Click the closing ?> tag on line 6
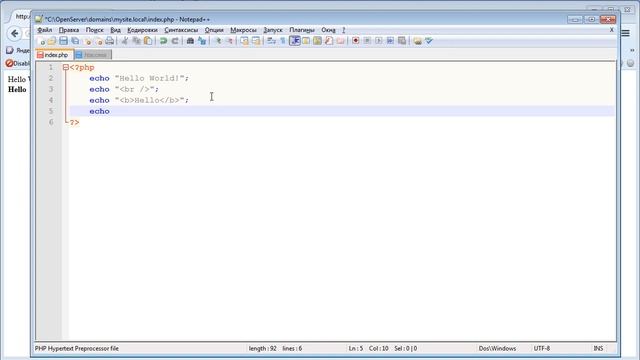The width and height of the screenshot is (640, 360). click(x=74, y=122)
